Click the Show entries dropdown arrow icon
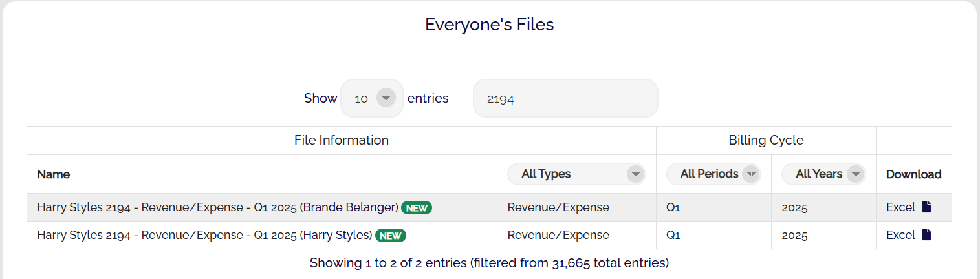The width and height of the screenshot is (980, 279). tap(386, 98)
